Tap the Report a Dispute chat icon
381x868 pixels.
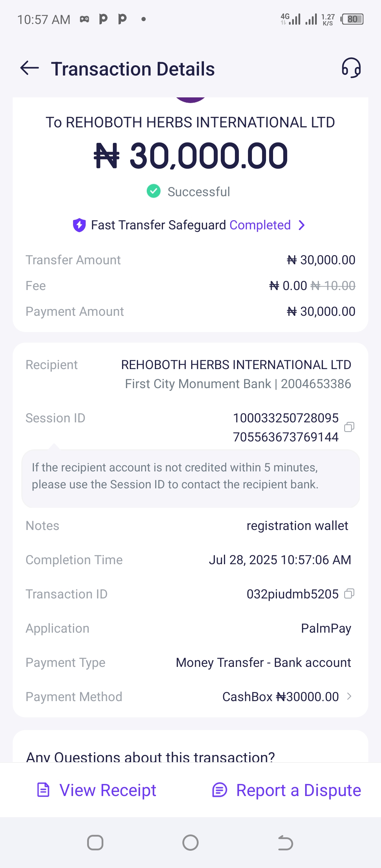click(x=219, y=790)
